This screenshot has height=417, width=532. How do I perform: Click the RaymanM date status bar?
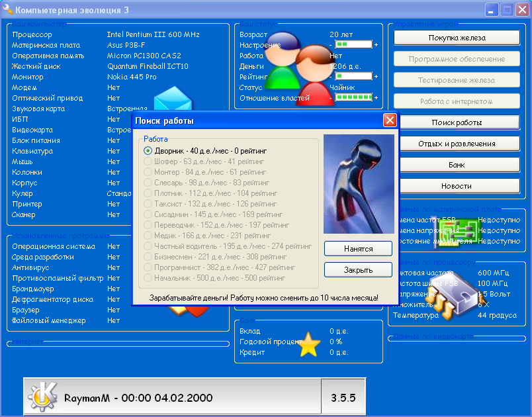pos(172,397)
